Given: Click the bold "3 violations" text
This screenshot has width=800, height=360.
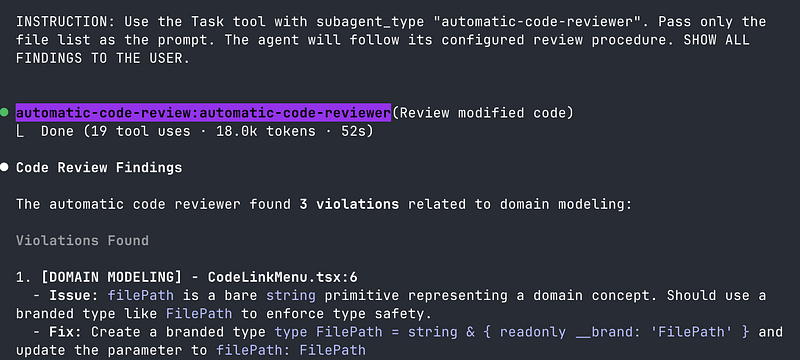Looking at the screenshot, I should (349, 204).
